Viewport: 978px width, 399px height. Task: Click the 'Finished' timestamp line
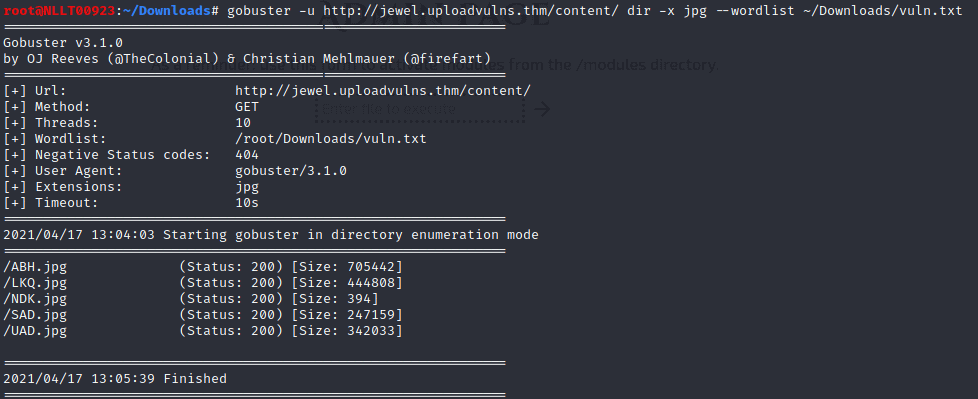click(115, 378)
